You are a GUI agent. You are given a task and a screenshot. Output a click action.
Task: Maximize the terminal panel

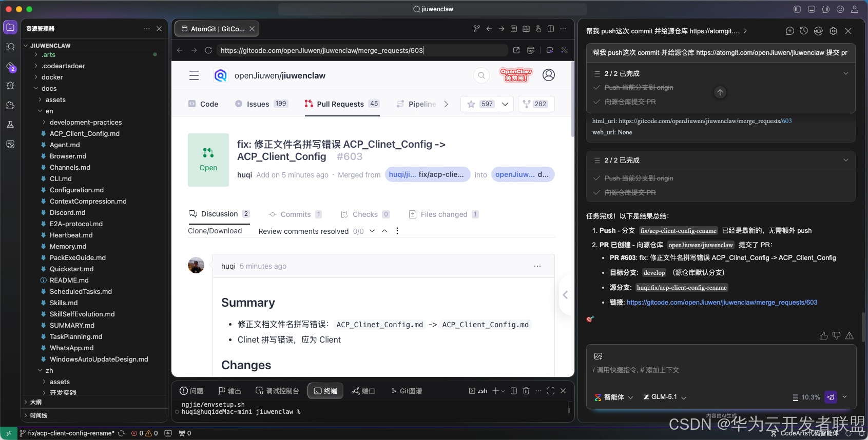point(551,391)
